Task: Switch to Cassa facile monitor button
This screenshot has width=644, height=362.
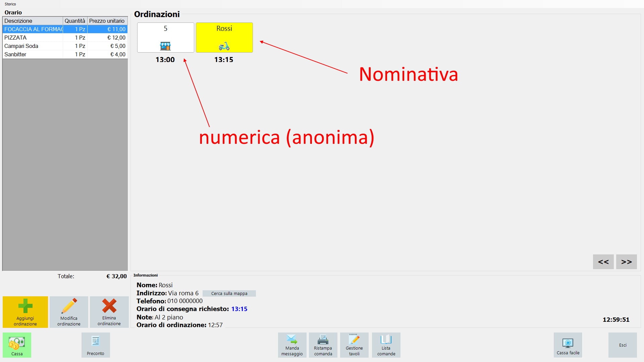Action: click(568, 345)
